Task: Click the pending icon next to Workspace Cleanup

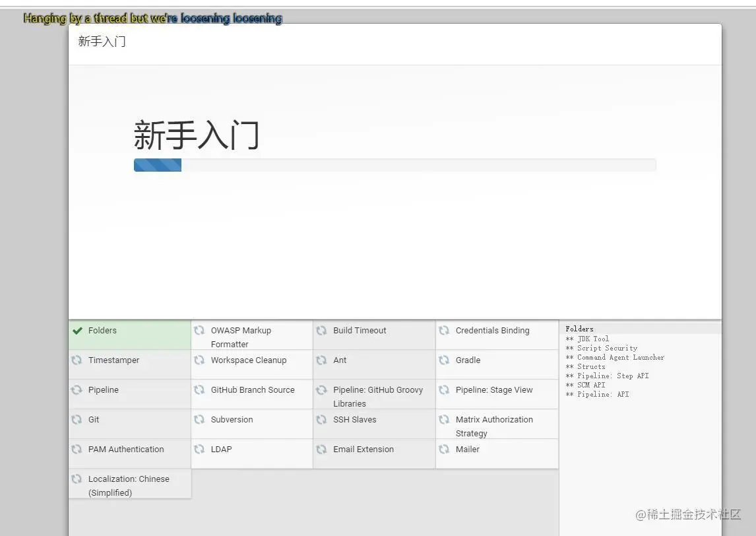Action: (x=199, y=360)
